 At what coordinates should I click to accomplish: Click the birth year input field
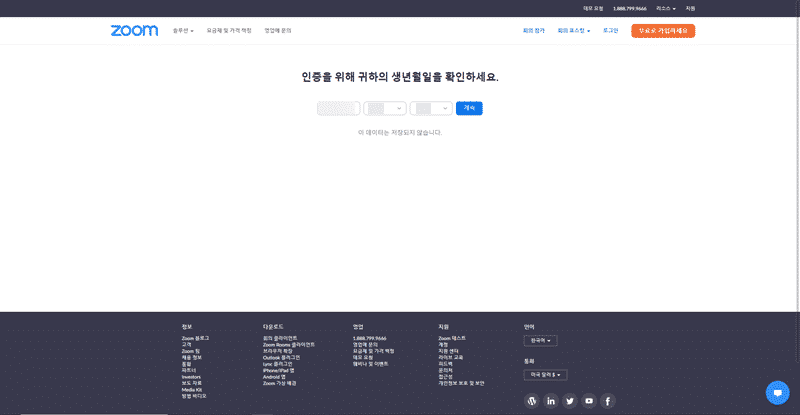(x=338, y=108)
